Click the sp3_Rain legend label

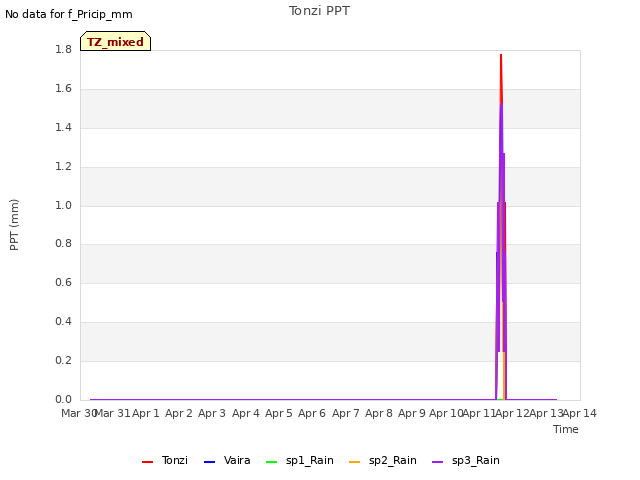476,461
